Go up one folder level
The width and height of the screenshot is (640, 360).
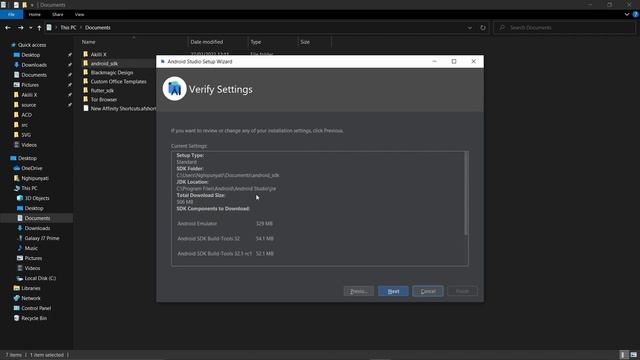[39, 28]
